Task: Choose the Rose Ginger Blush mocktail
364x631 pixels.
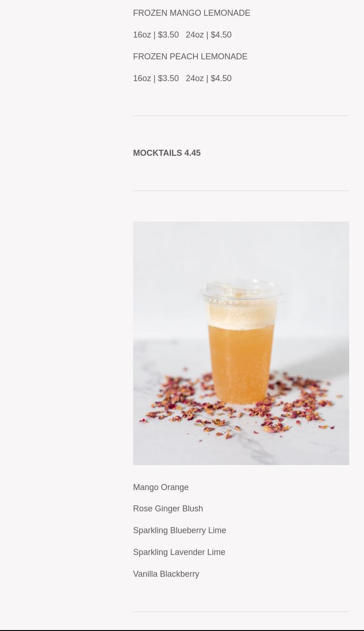Action: (x=168, y=509)
